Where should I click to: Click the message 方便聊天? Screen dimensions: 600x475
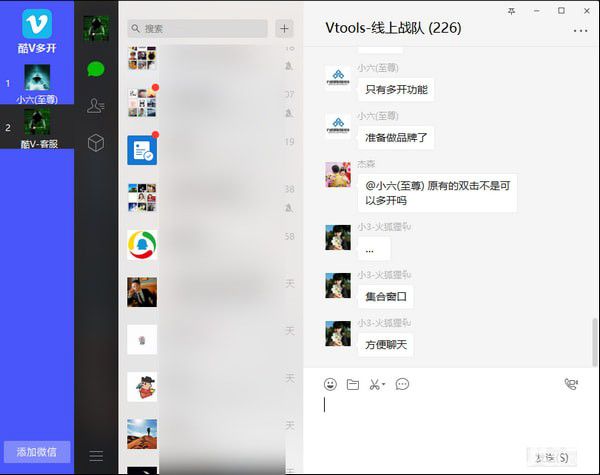point(386,344)
